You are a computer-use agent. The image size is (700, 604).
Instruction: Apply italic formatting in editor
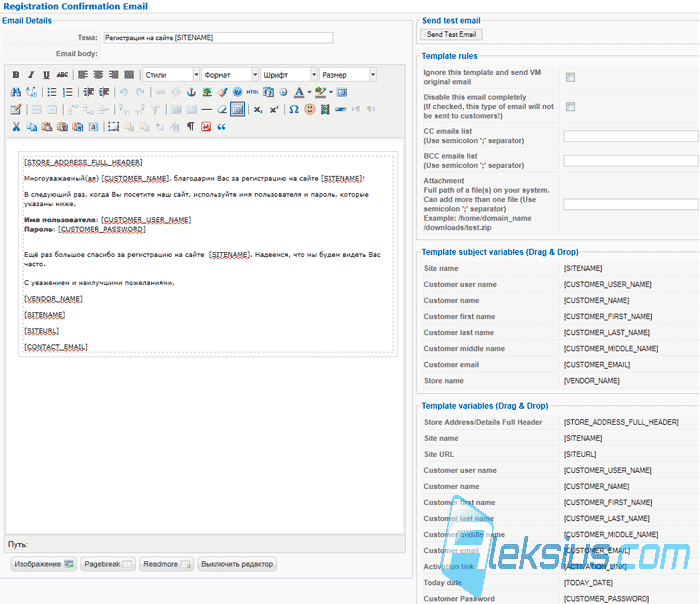click(31, 75)
